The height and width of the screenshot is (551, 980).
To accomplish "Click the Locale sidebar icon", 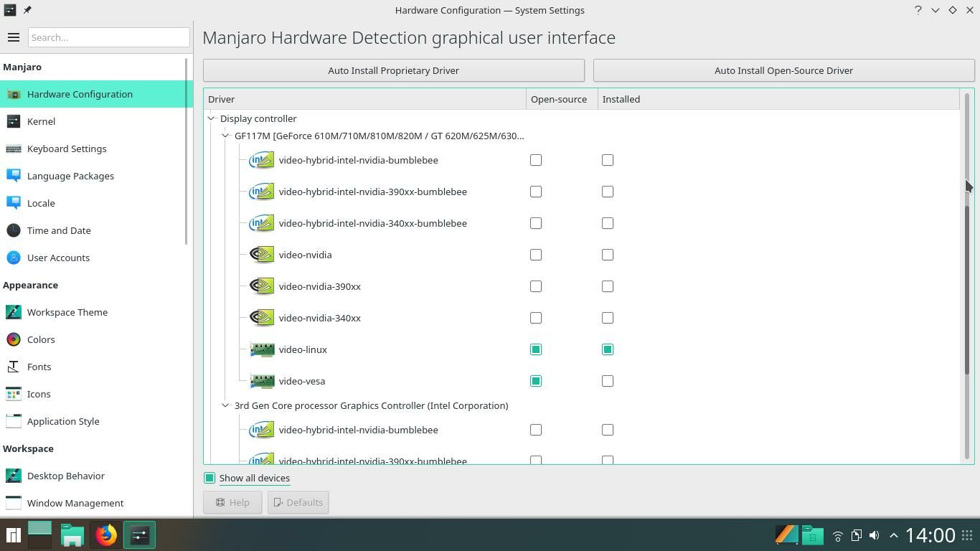I will click(x=13, y=203).
